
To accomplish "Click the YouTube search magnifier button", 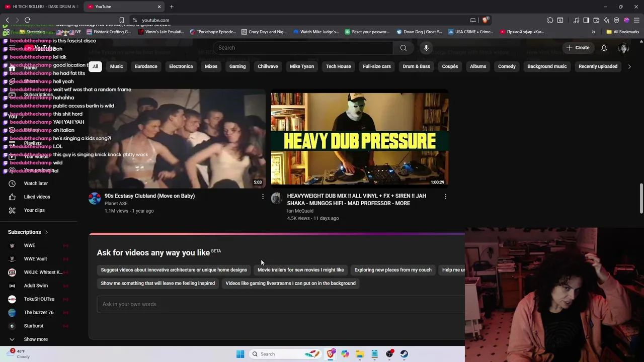I will coord(403,48).
